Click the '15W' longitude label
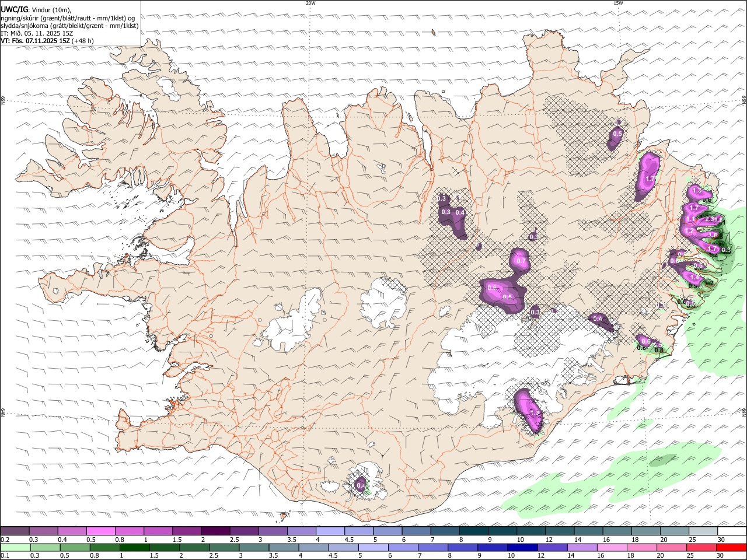747x560 pixels. [618, 3]
